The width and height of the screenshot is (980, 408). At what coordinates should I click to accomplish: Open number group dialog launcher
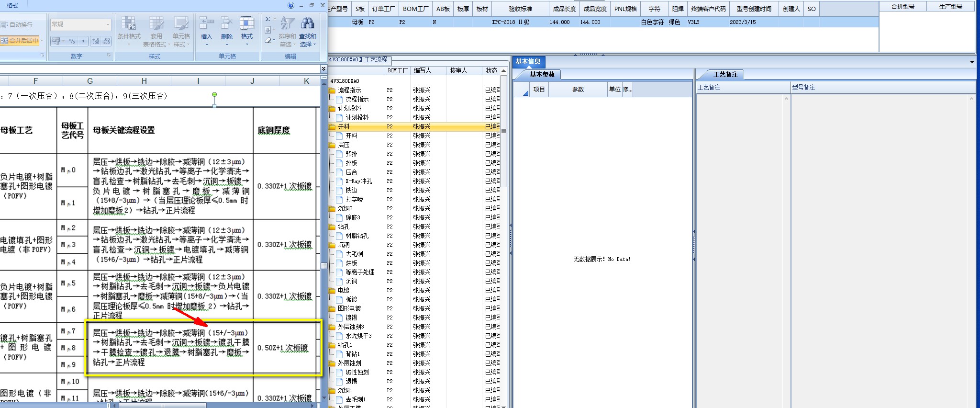tap(109, 56)
